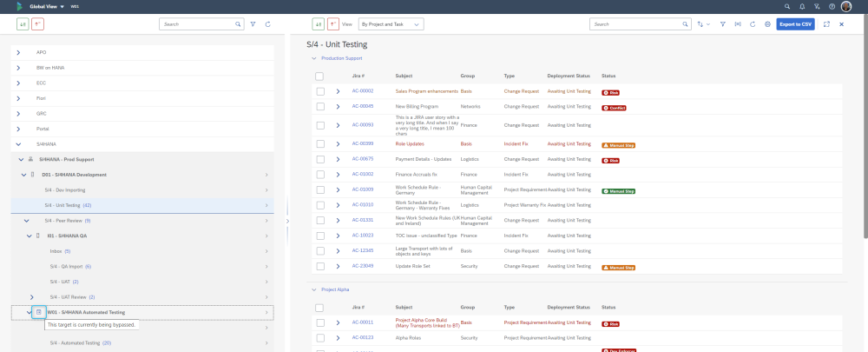Click the filter icon in right panel toolbar
The image size is (868, 352).
(722, 24)
